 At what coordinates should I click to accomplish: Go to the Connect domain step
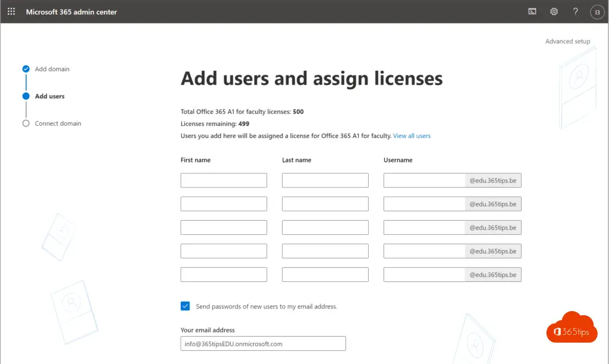tap(58, 124)
